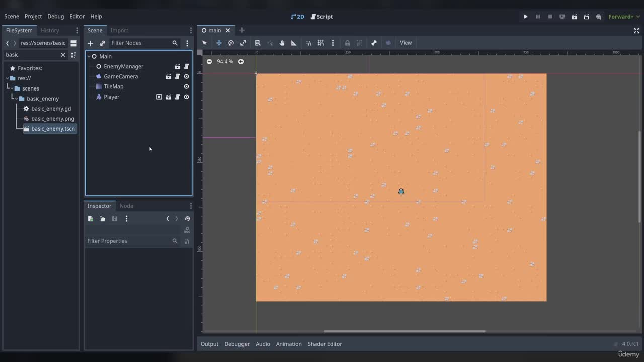Screen dimensions: 644x362
Task: Add a new node with plus icon
Action: (x=91, y=43)
